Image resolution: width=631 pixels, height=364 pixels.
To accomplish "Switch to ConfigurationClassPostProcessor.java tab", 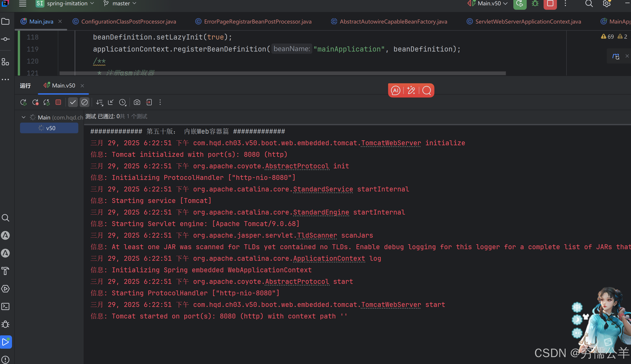I will coord(128,22).
